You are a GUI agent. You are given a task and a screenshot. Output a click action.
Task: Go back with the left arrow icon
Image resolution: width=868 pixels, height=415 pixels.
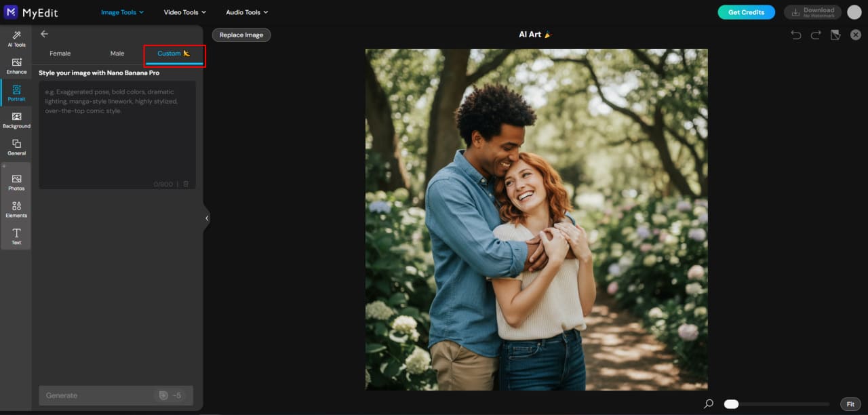point(44,34)
